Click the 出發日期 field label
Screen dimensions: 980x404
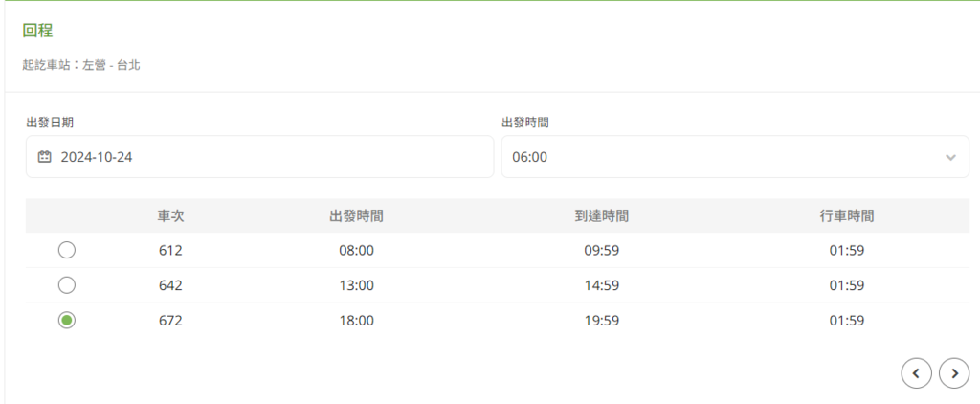50,123
